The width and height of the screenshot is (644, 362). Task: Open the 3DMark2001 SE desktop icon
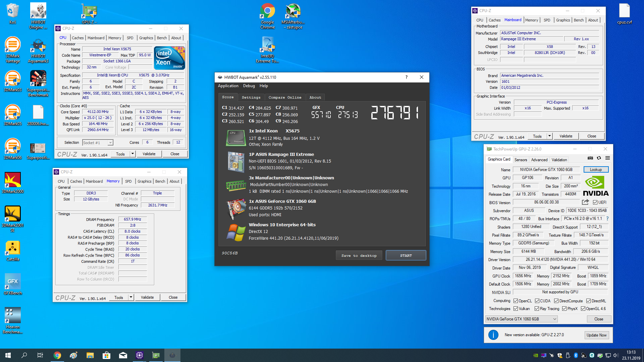(x=12, y=219)
